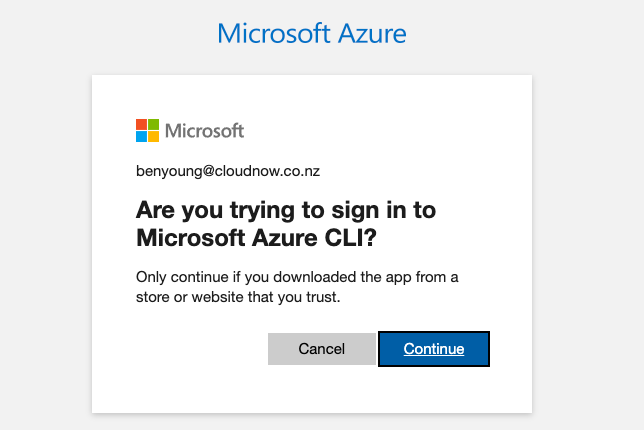
Task: Click the Microsoft four-square logo icon
Action: 147,131
